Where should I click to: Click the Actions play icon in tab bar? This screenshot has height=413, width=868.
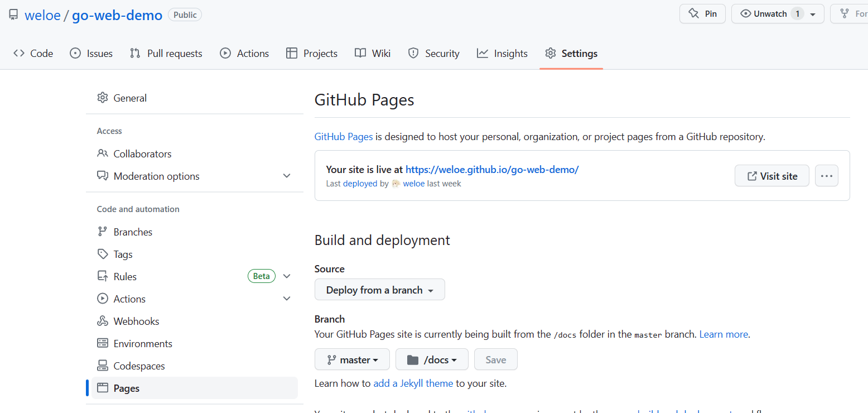coord(225,54)
